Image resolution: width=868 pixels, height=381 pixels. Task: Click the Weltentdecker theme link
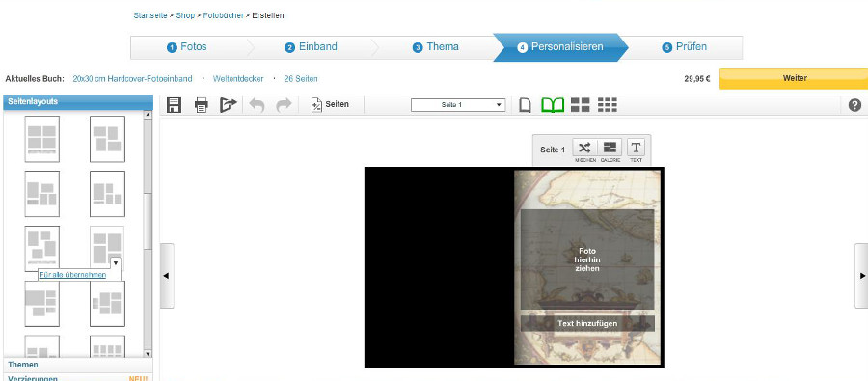(238, 79)
